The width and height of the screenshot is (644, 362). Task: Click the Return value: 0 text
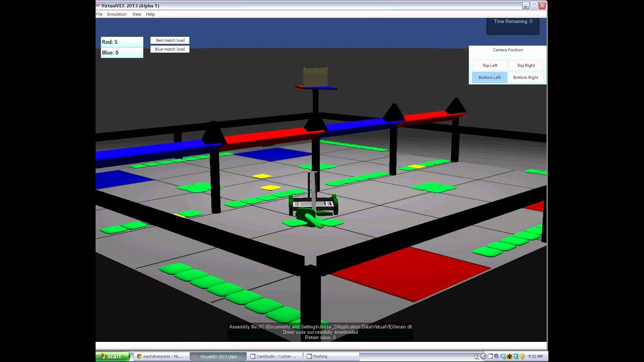pyautogui.click(x=320, y=337)
